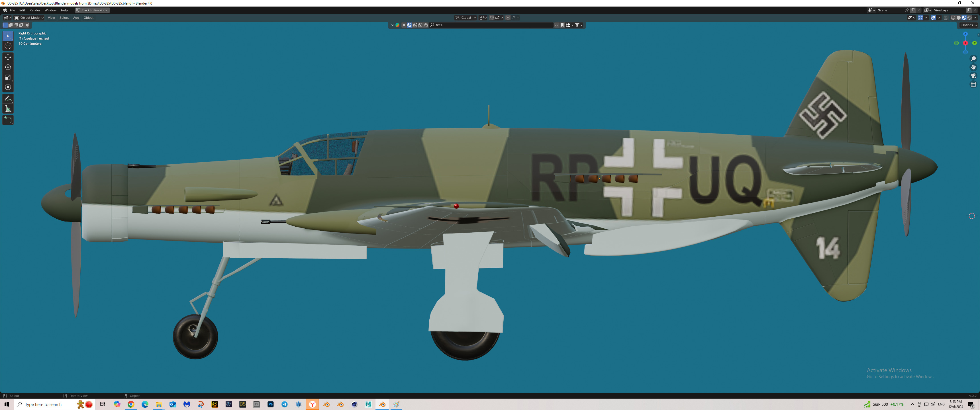Open Telegram from the taskbar
The image size is (980, 410).
pos(285,404)
